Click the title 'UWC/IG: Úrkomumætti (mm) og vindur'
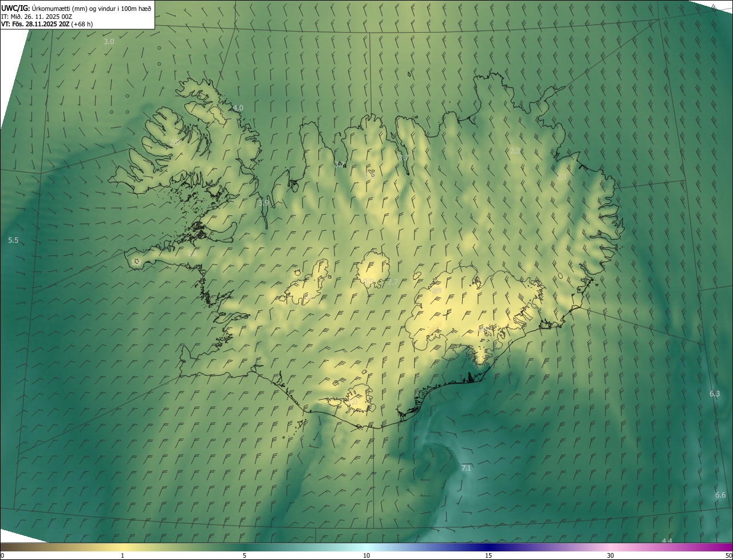733x560 pixels. (x=76, y=8)
